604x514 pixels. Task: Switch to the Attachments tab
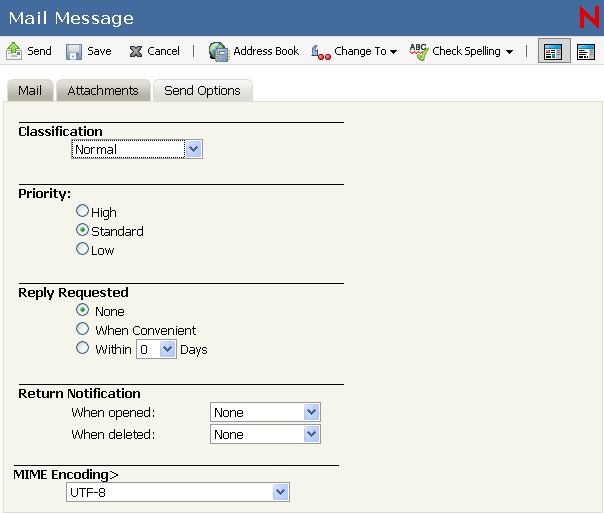(x=103, y=91)
